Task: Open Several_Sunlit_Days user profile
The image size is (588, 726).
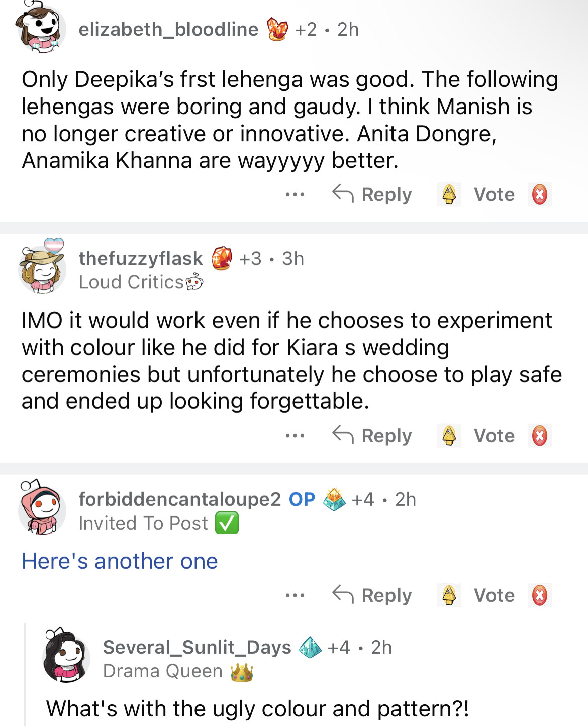Action: [197, 647]
